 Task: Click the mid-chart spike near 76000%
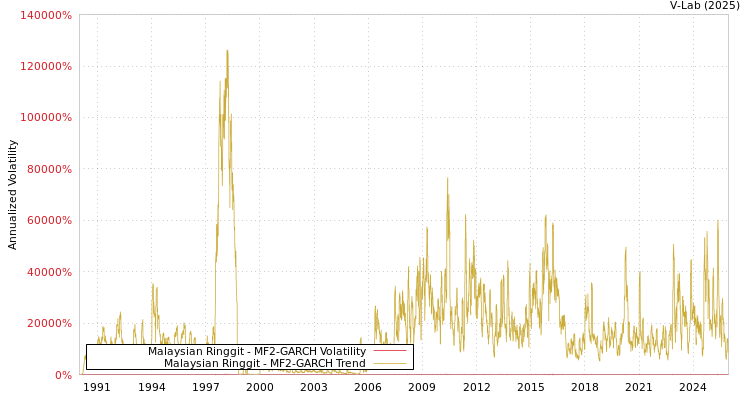tap(447, 179)
